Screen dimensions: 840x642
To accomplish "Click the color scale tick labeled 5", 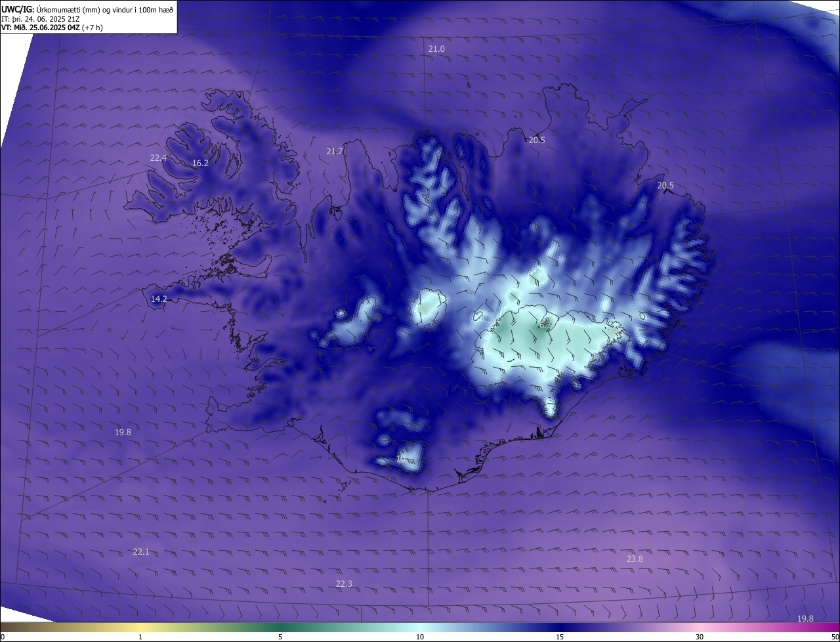I will click(x=280, y=637).
